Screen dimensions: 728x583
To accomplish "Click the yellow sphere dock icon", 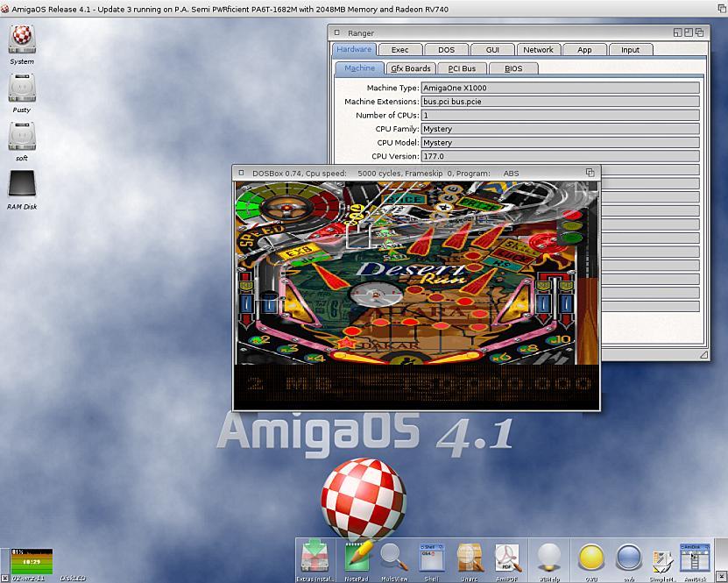I will click(591, 557).
